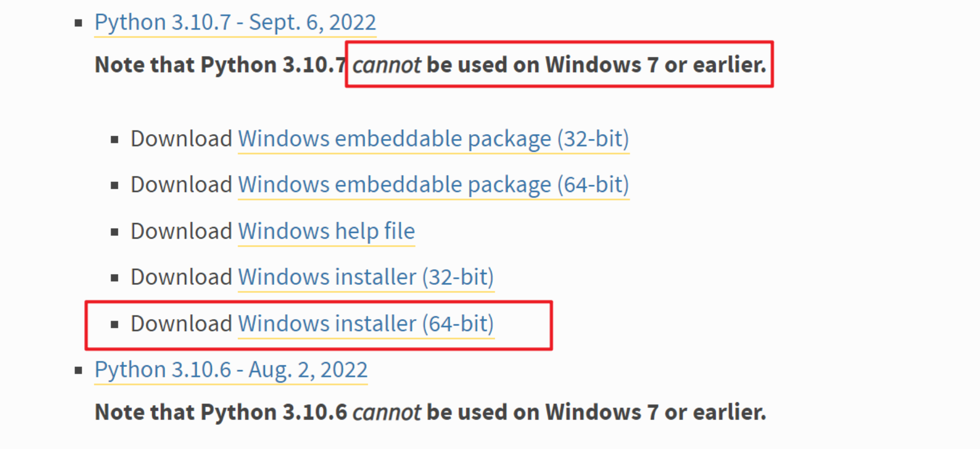
Task: Download the Windows installer (64-bit)
Action: (x=366, y=324)
